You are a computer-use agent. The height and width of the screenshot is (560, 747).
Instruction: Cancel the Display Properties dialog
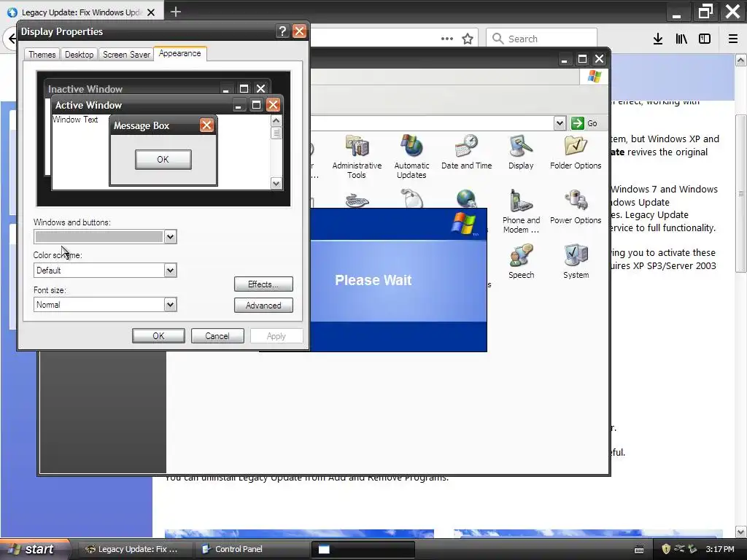pos(217,335)
